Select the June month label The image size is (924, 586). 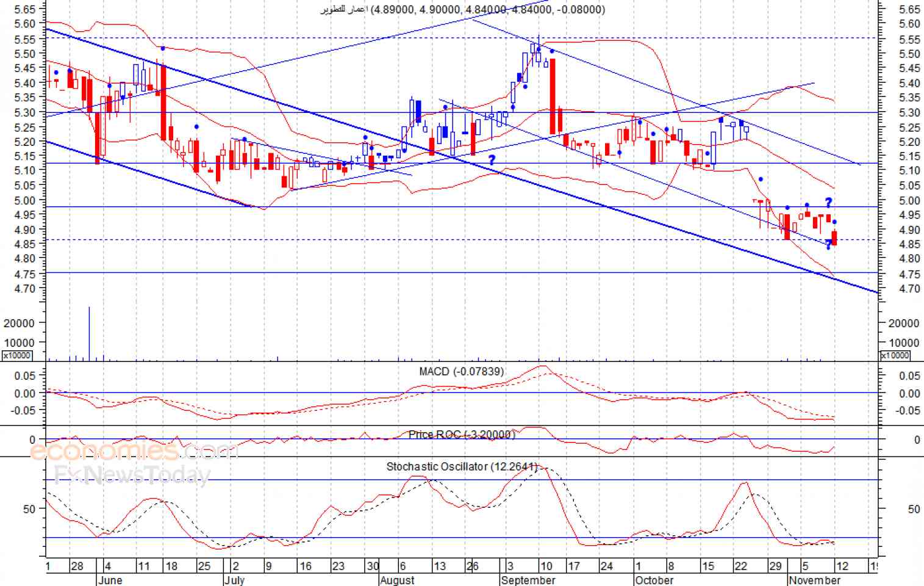point(110,580)
